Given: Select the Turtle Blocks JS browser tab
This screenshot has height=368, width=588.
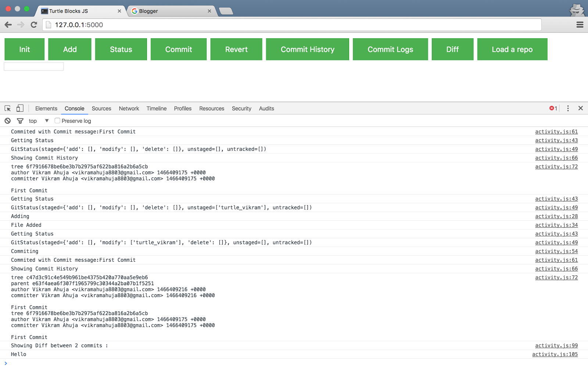Looking at the screenshot, I should [x=81, y=11].
